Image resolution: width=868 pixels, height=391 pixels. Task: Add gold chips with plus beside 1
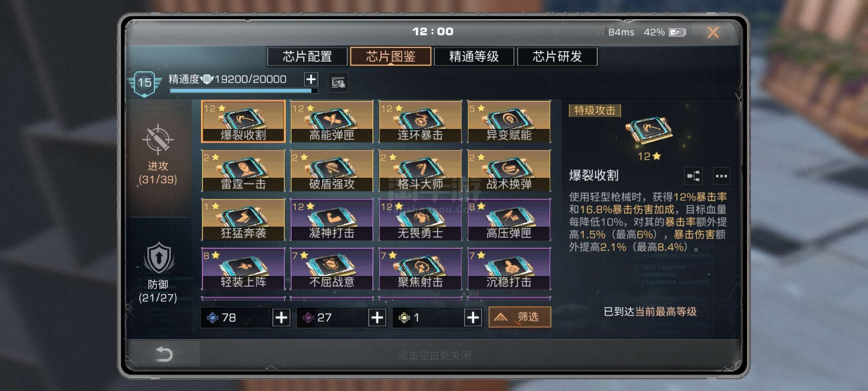473,318
